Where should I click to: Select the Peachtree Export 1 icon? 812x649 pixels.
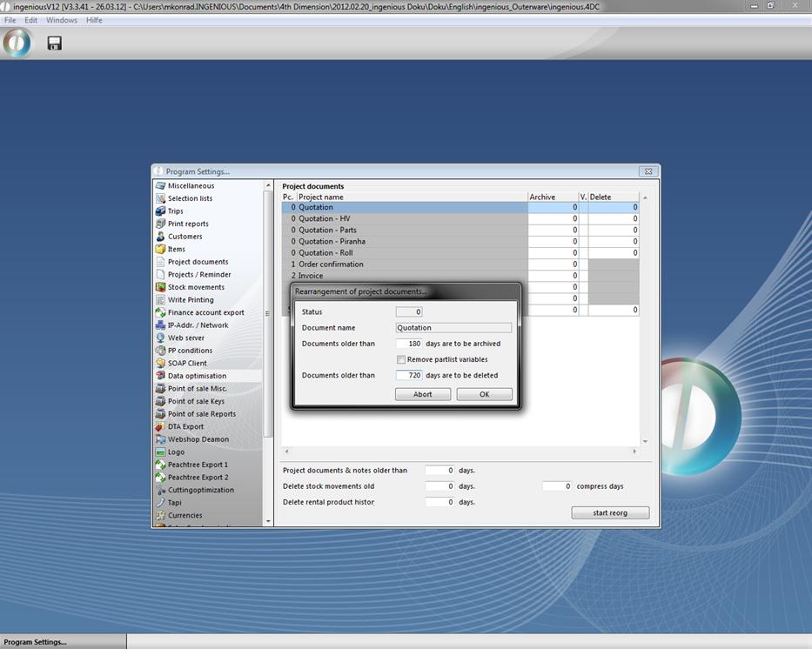[161, 465]
